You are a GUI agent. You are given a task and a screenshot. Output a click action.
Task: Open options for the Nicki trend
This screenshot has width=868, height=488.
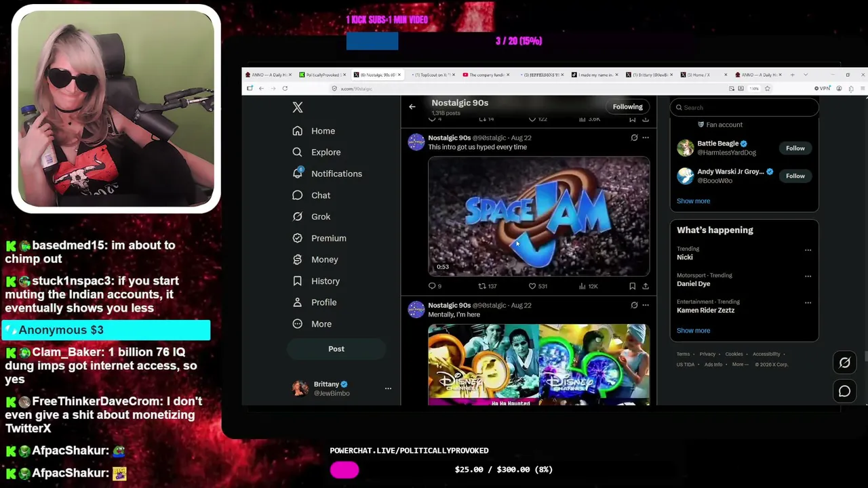pyautogui.click(x=808, y=250)
